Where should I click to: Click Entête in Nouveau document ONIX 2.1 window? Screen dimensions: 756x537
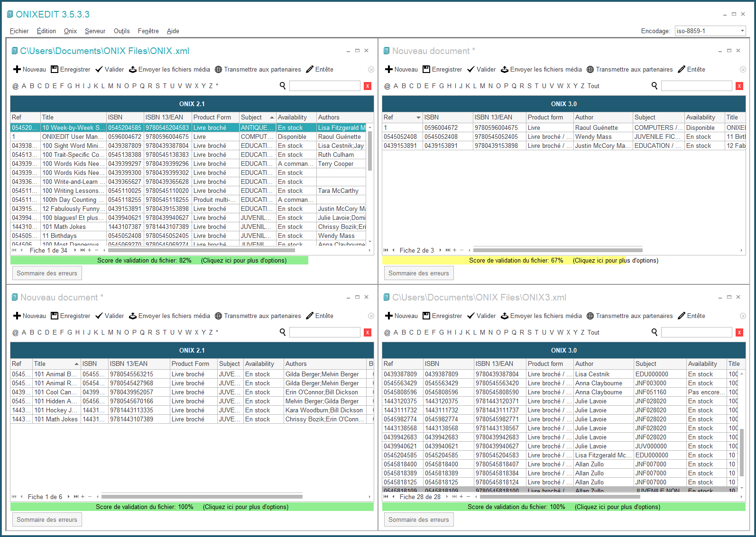pos(320,316)
